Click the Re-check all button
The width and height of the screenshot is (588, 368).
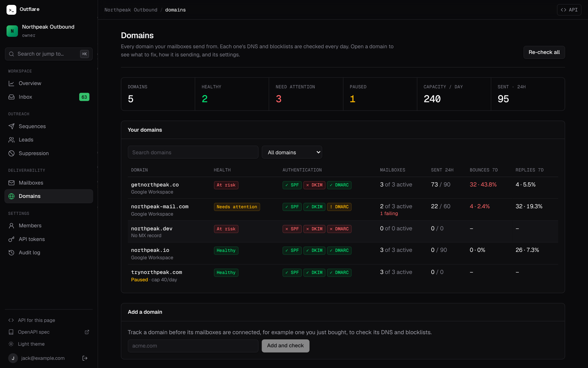click(x=544, y=52)
